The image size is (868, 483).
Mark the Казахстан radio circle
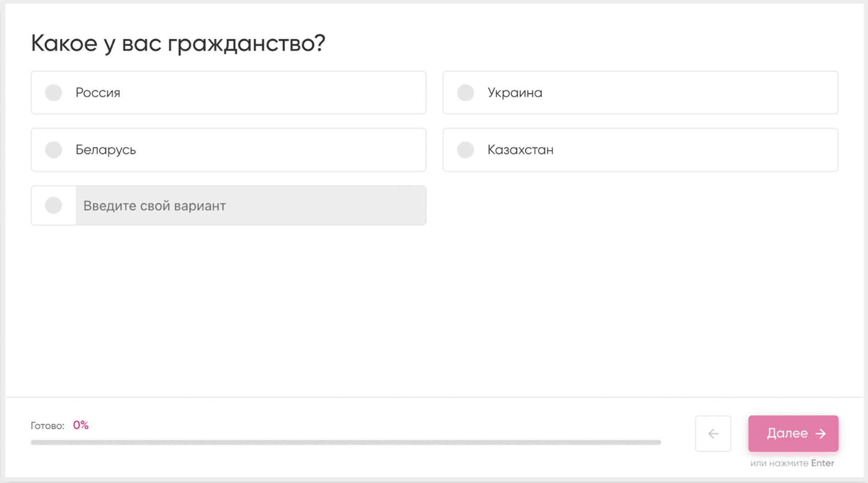tap(465, 150)
